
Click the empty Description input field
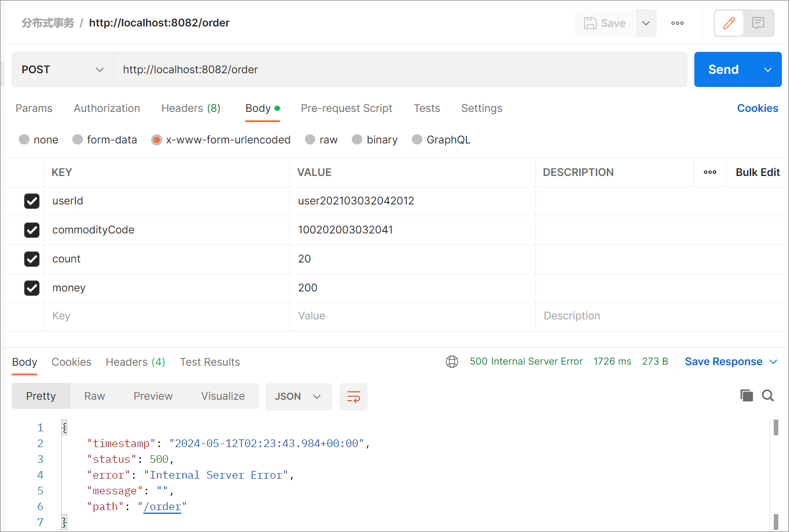(662, 316)
